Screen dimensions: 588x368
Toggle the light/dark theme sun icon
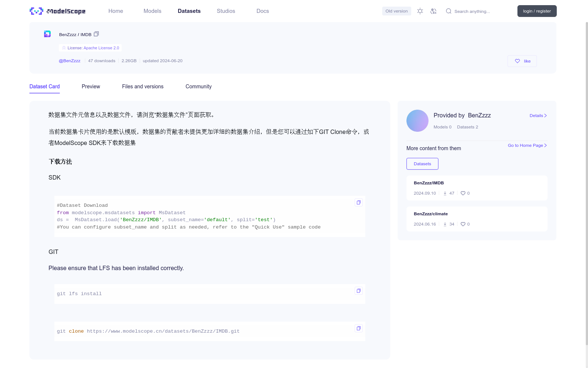point(420,11)
